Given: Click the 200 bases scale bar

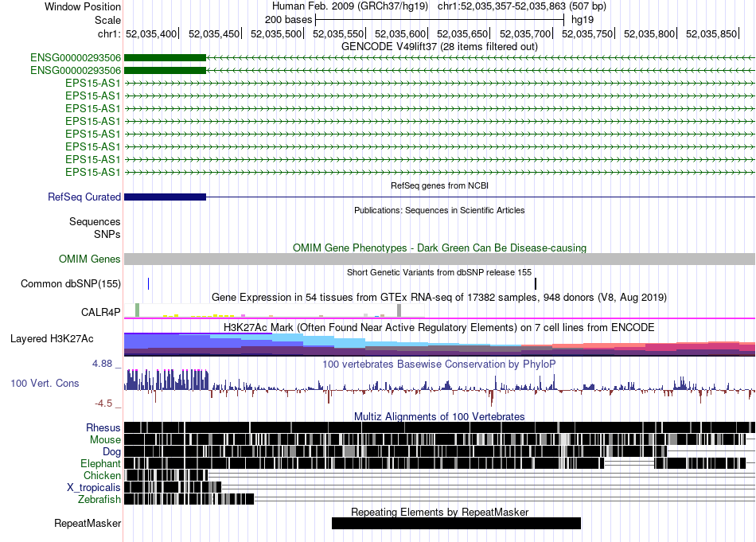Looking at the screenshot, I should [439, 20].
